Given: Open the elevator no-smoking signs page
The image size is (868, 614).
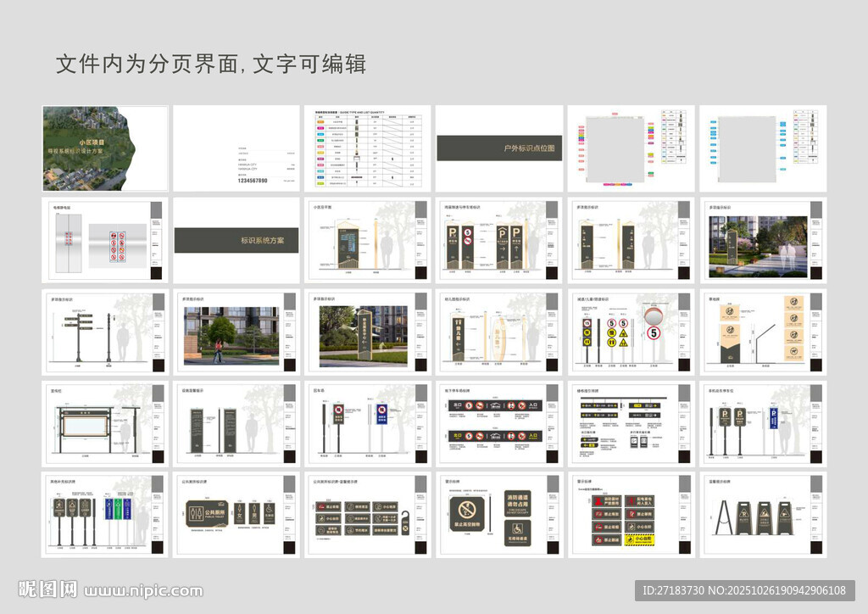Looking at the screenshot, I should coord(105,240).
